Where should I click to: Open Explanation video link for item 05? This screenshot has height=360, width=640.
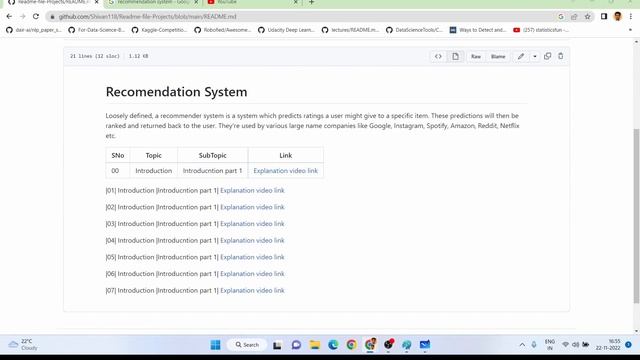[252, 257]
